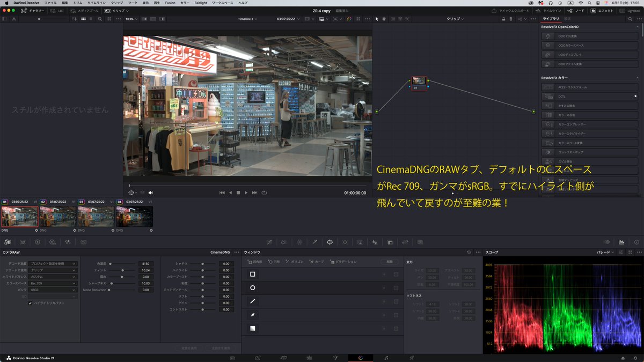The height and width of the screenshot is (362, 644).
Task: Open the Tracker palette icon
Action: (345, 242)
